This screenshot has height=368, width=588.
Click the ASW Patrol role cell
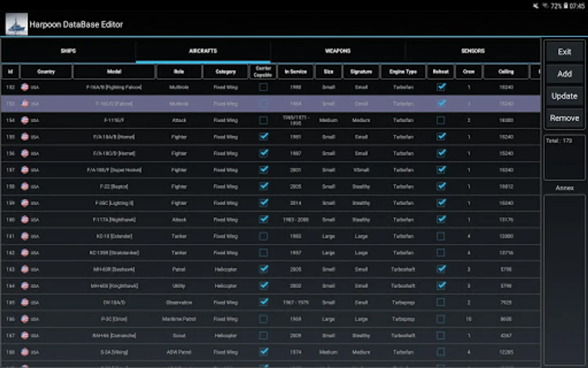pyautogui.click(x=179, y=352)
